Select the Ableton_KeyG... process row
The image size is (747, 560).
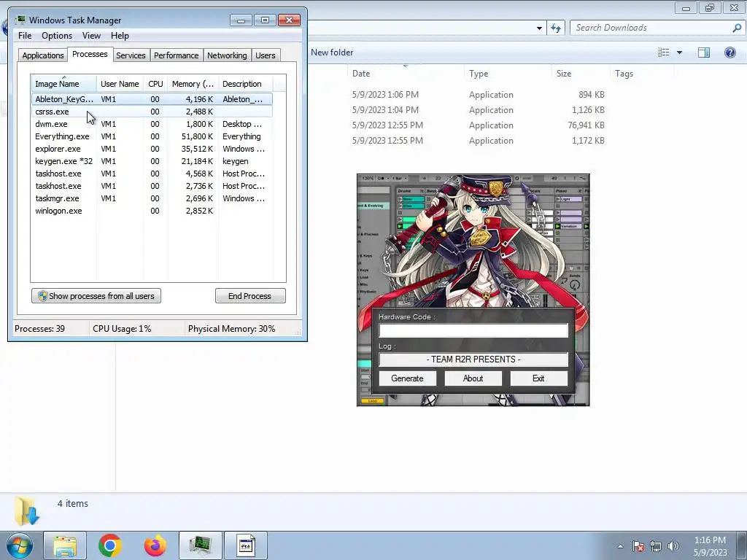[152, 99]
